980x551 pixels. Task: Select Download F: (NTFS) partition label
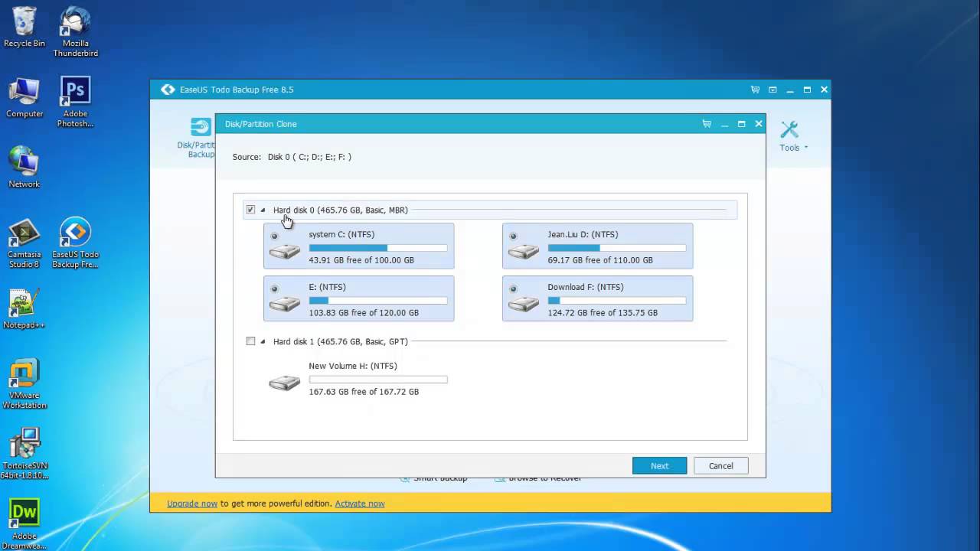pyautogui.click(x=586, y=287)
